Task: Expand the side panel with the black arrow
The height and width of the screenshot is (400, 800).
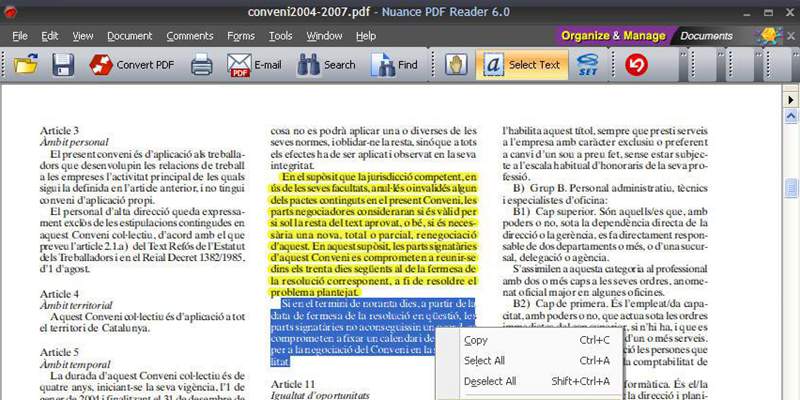Action: click(791, 100)
